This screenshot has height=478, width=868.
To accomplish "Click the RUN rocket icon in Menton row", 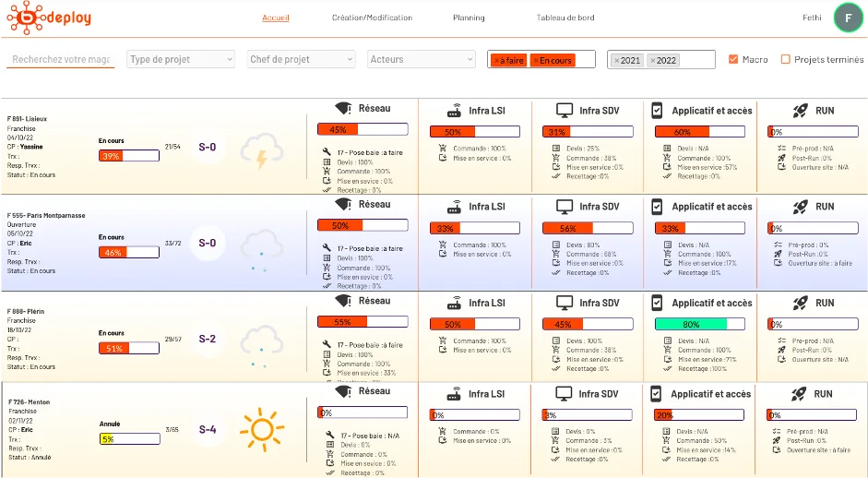I will (x=798, y=394).
